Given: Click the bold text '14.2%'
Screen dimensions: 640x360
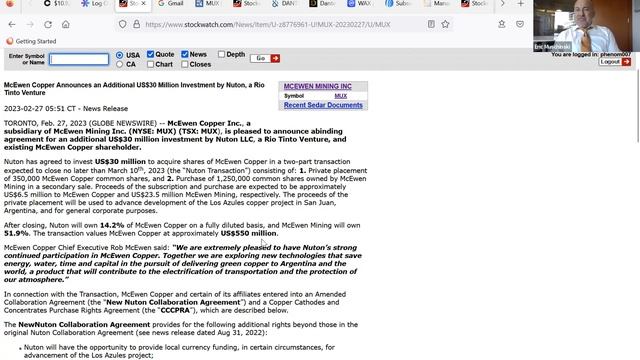Looking at the screenshot, I should point(112,225).
